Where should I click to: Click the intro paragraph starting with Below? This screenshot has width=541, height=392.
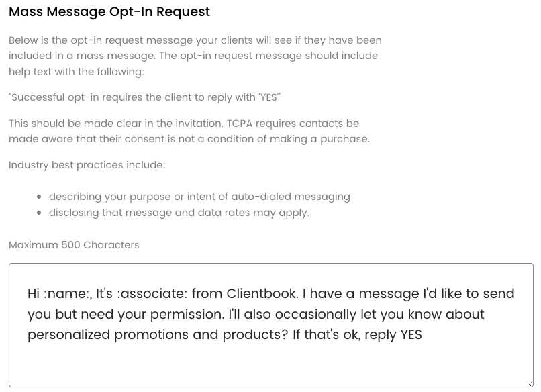pyautogui.click(x=195, y=56)
